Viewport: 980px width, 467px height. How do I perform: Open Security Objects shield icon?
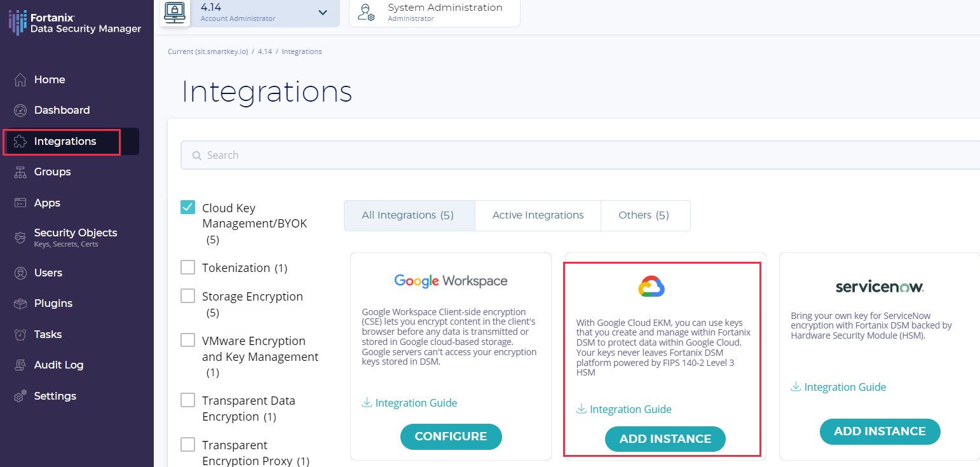tap(20, 237)
